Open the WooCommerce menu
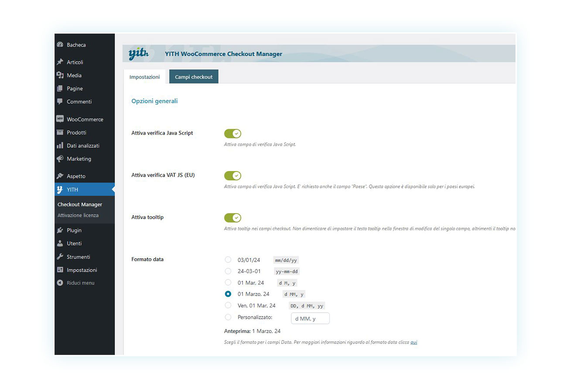The height and width of the screenshot is (392, 567). click(x=85, y=119)
